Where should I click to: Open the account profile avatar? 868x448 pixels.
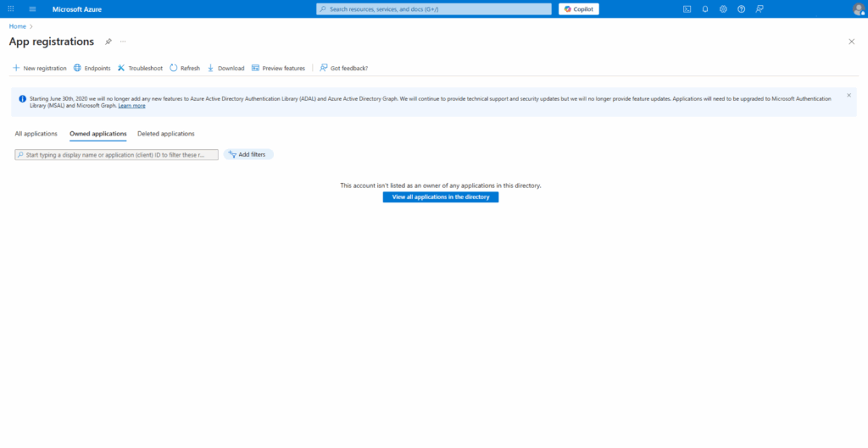pyautogui.click(x=858, y=9)
